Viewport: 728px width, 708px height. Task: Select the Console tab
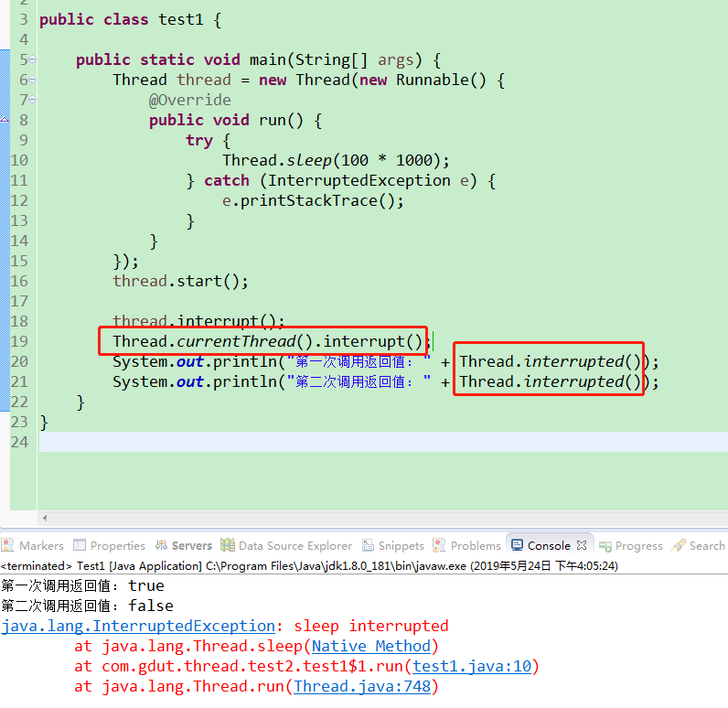click(x=549, y=545)
